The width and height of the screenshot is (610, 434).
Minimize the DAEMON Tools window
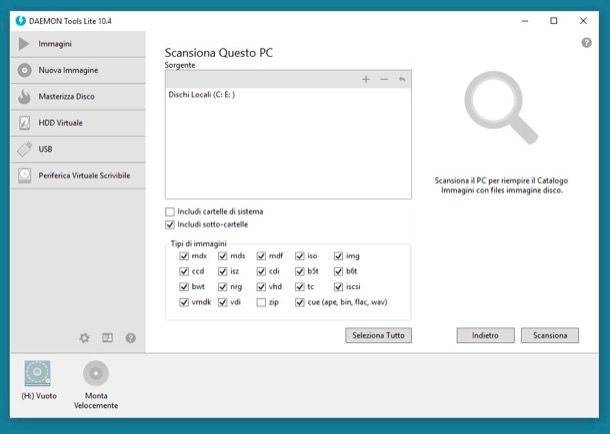524,21
